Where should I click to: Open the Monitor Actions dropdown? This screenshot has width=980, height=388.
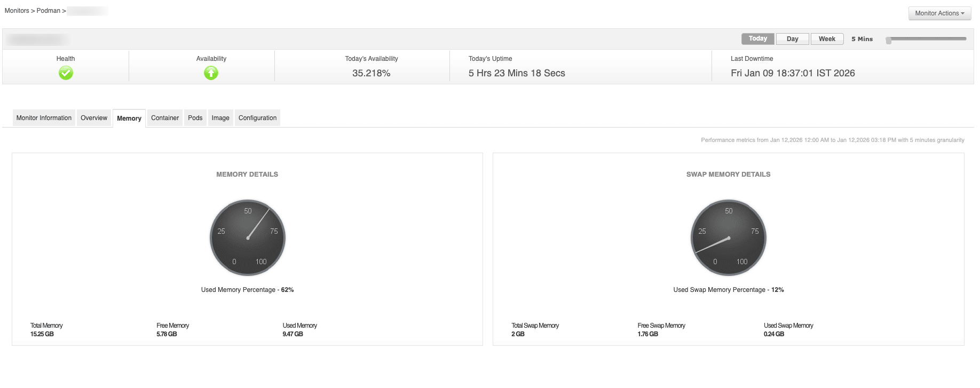[939, 13]
